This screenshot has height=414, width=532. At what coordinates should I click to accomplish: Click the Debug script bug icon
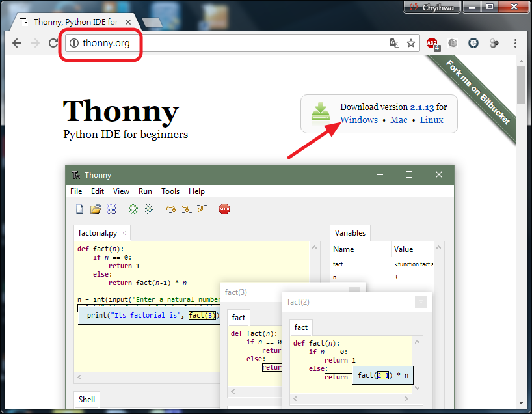[x=148, y=209]
